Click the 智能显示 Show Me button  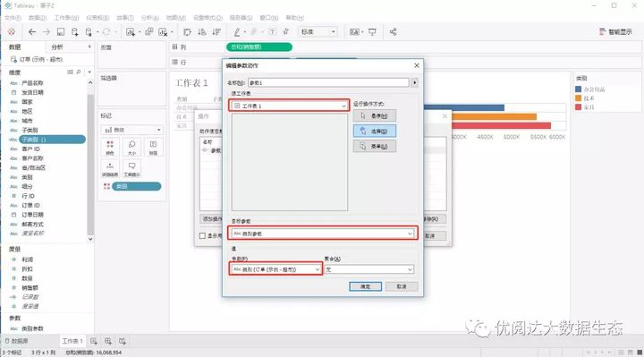click(615, 31)
